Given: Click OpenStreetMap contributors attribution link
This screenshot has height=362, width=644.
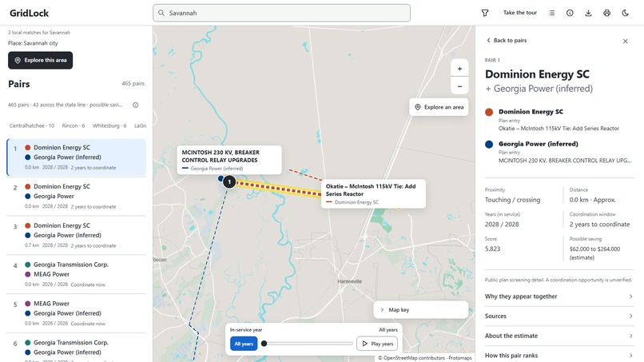Looking at the screenshot, I should 414,358.
